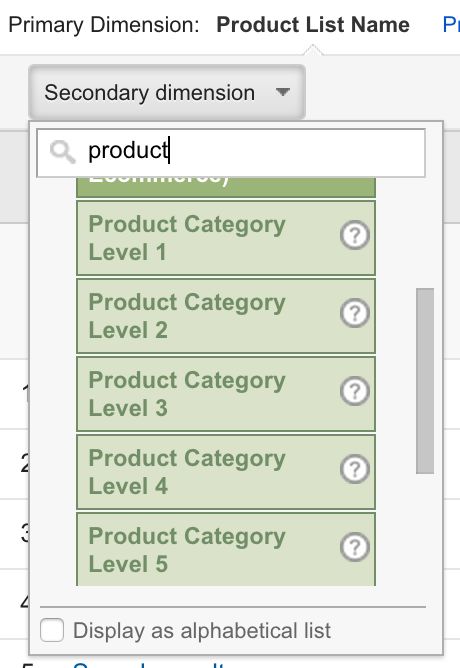Viewport: 460px width, 668px height.
Task: Click the Secondary dimension dropdown arrow
Action: pos(283,92)
